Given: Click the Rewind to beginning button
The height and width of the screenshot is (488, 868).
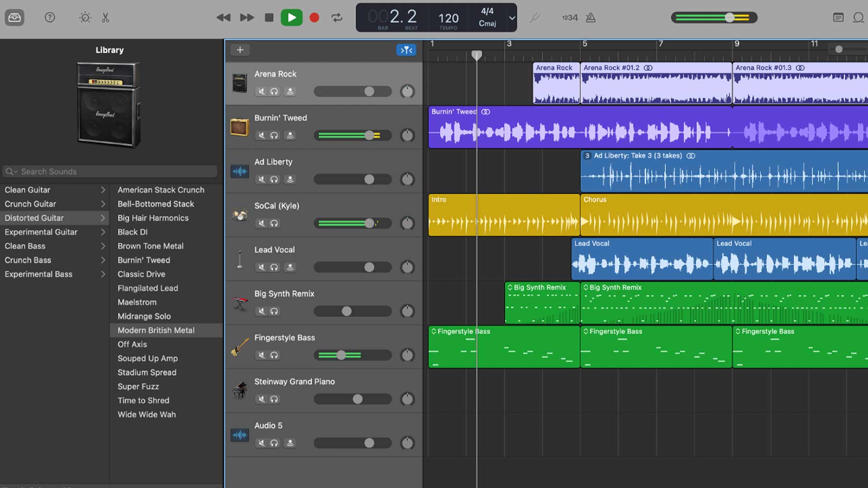Looking at the screenshot, I should coord(223,17).
